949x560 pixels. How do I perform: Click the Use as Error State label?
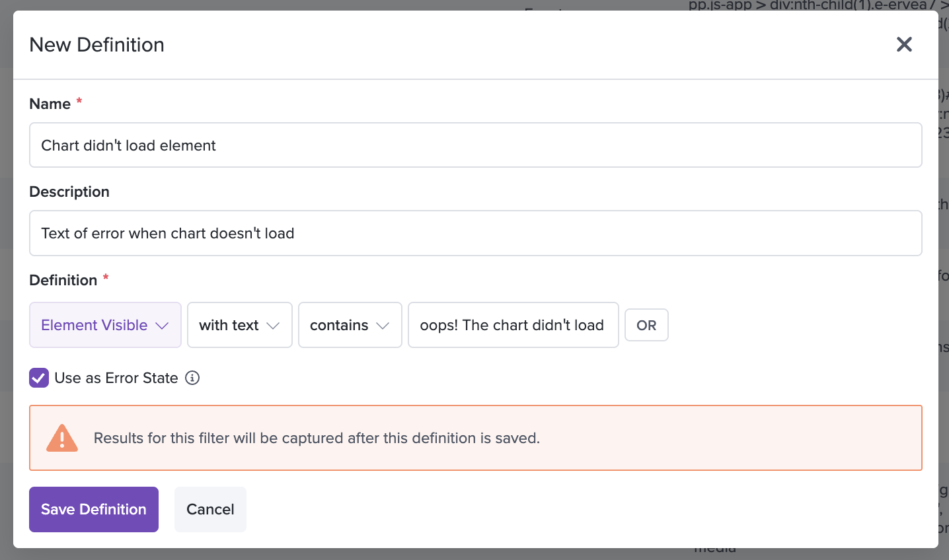click(116, 378)
